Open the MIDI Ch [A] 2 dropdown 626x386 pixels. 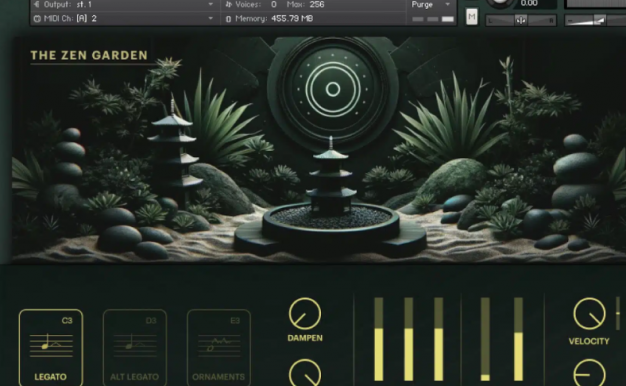[x=124, y=18]
